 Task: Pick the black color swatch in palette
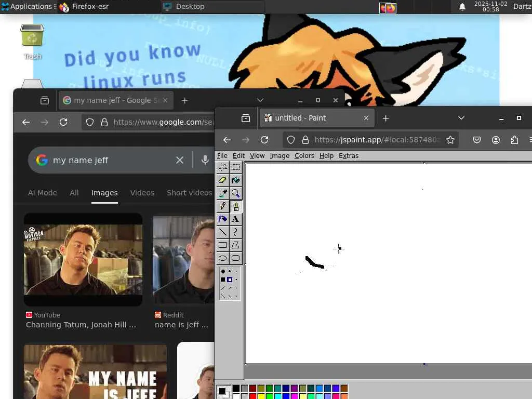(x=236, y=388)
